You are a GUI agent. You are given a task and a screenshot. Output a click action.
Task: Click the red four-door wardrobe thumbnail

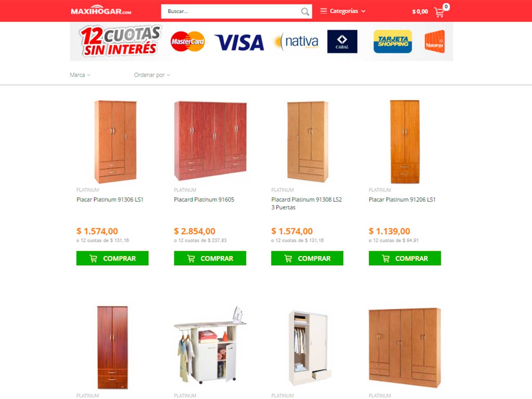(x=210, y=141)
